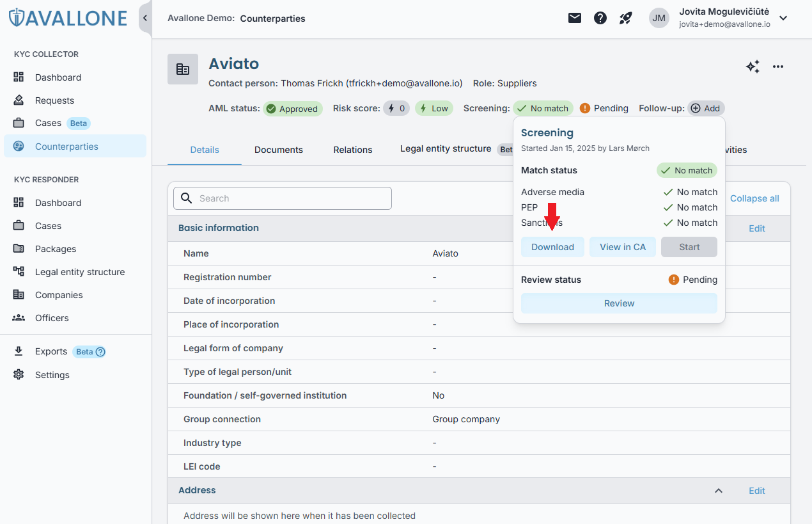
Task: Click the rocket icon in header
Action: (626, 18)
